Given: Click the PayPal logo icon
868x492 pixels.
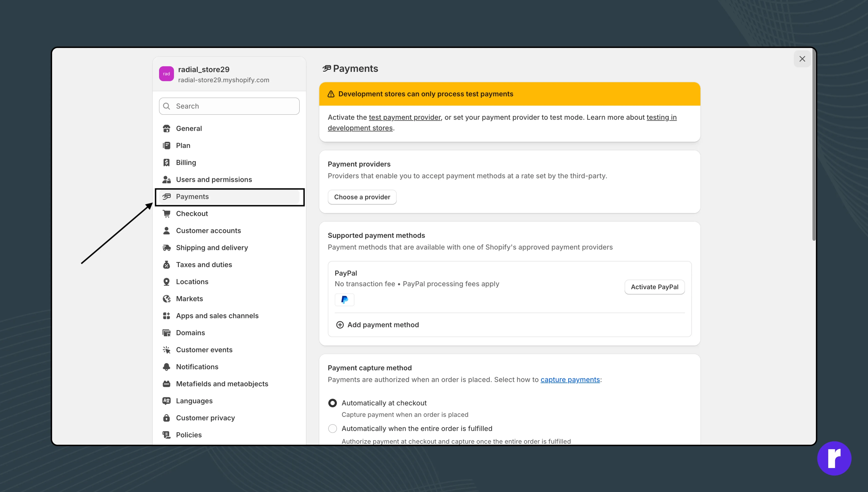Looking at the screenshot, I should pyautogui.click(x=344, y=300).
